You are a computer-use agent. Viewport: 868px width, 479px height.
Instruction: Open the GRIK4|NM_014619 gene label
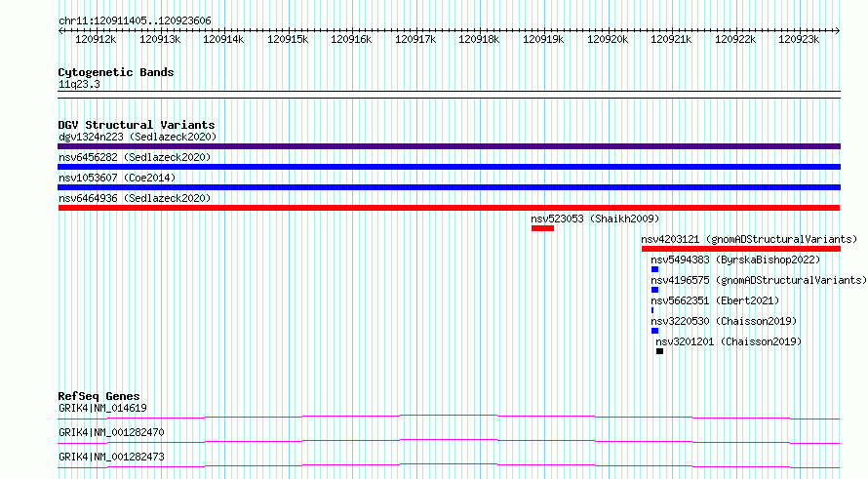coord(102,408)
